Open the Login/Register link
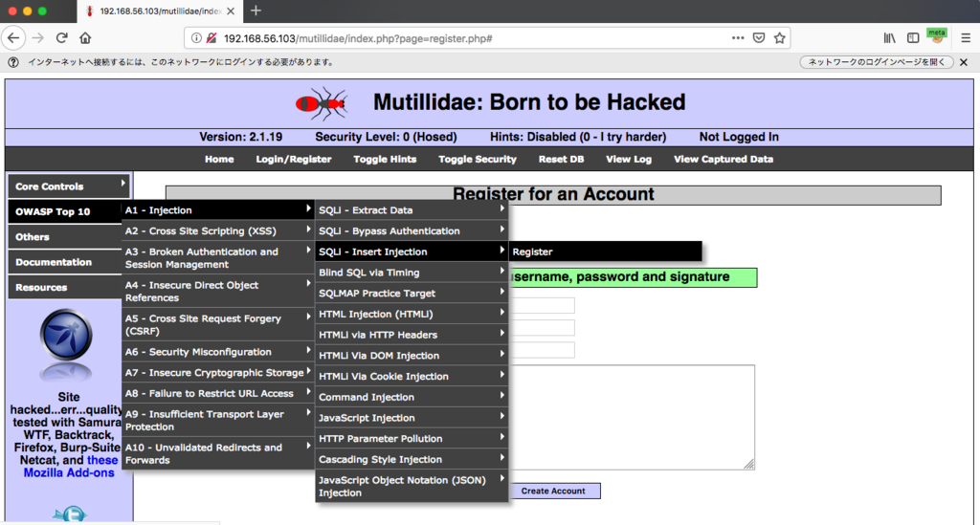 pos(294,159)
